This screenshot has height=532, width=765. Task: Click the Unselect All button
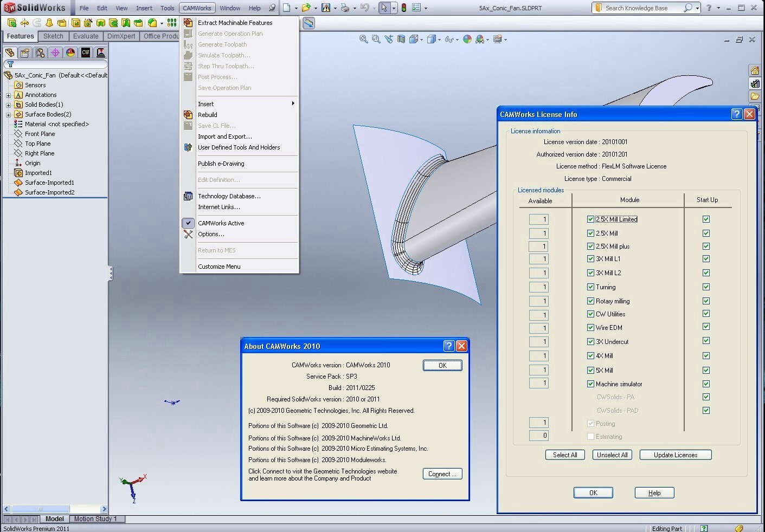612,455
